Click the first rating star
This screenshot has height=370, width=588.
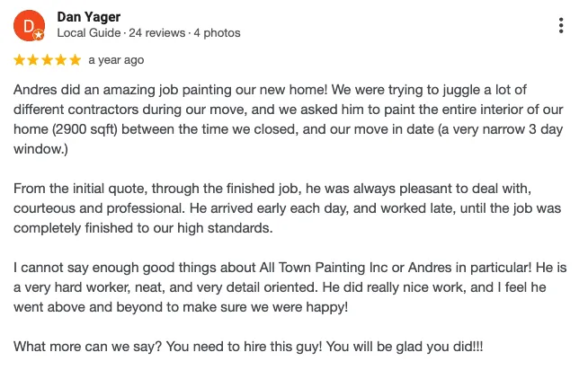click(x=21, y=60)
